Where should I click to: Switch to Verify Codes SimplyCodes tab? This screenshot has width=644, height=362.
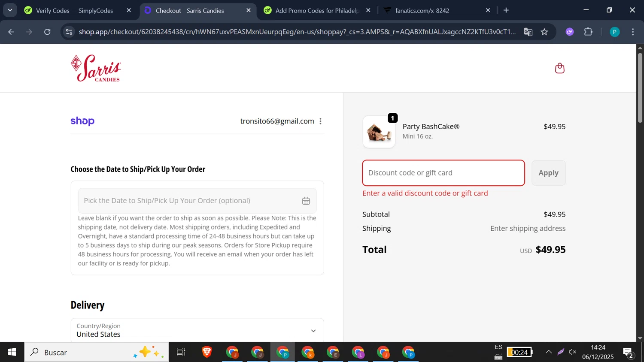tap(74, 10)
